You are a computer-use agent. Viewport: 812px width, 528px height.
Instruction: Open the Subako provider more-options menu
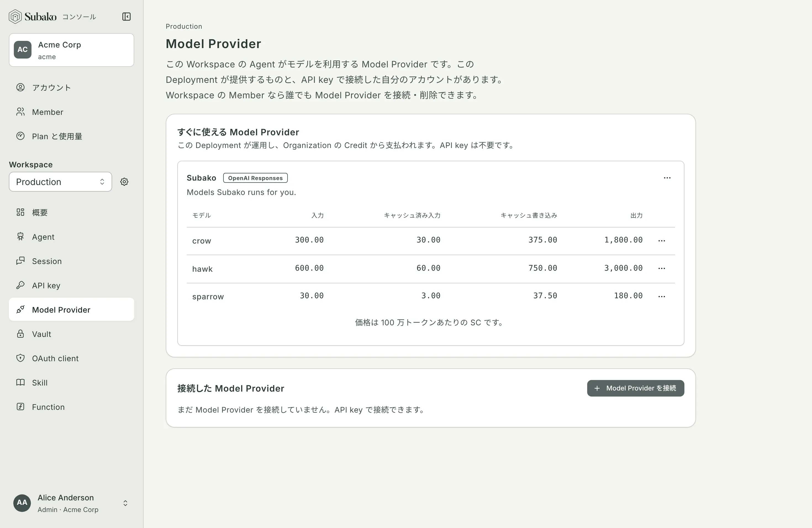pos(667,178)
